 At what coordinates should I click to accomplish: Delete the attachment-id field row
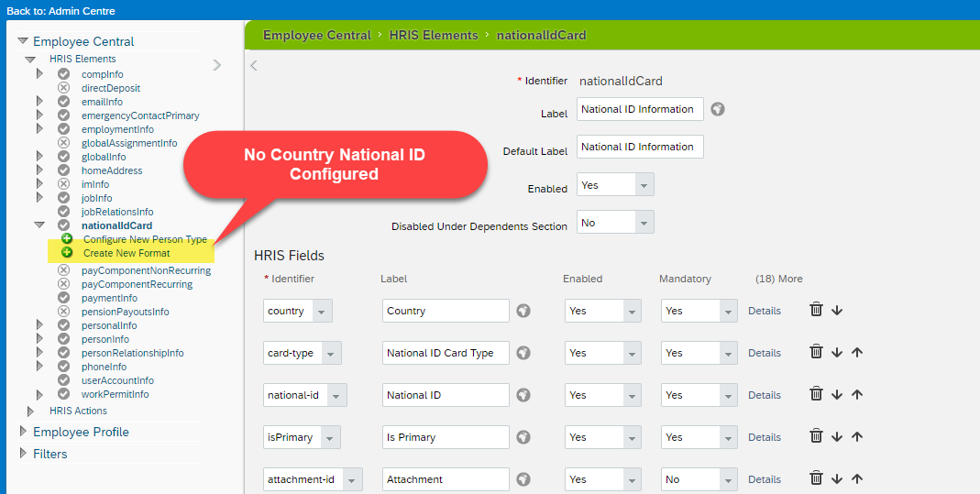[816, 478]
